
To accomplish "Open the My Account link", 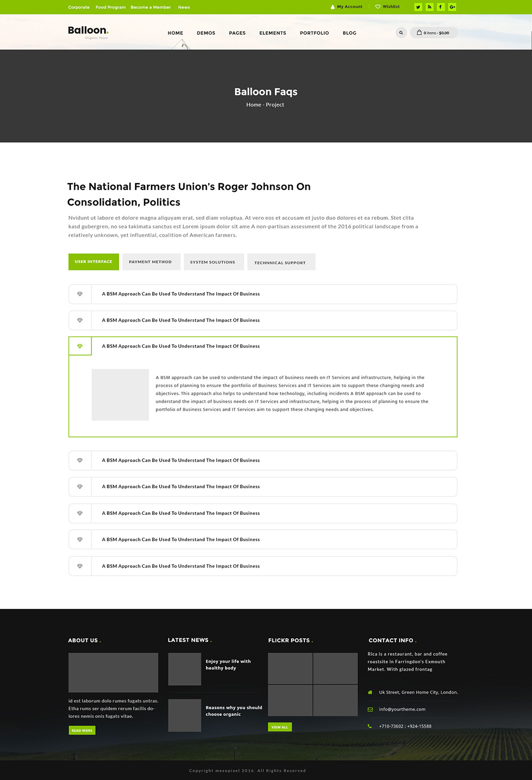I will coord(350,7).
